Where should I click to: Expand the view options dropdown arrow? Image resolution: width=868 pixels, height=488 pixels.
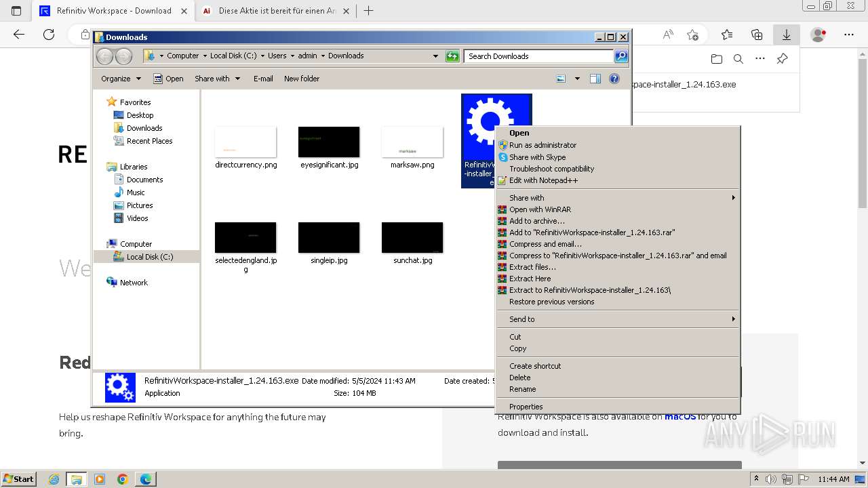(x=577, y=79)
